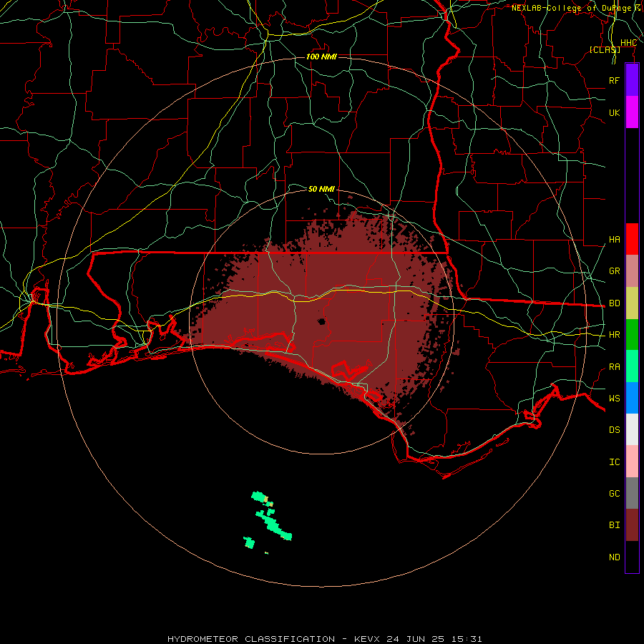The height and width of the screenshot is (644, 644).
Task: Click the BD legend label
Action: (x=614, y=303)
